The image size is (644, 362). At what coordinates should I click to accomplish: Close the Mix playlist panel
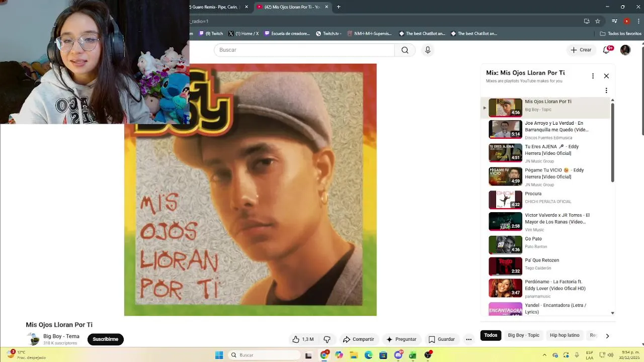click(x=606, y=76)
